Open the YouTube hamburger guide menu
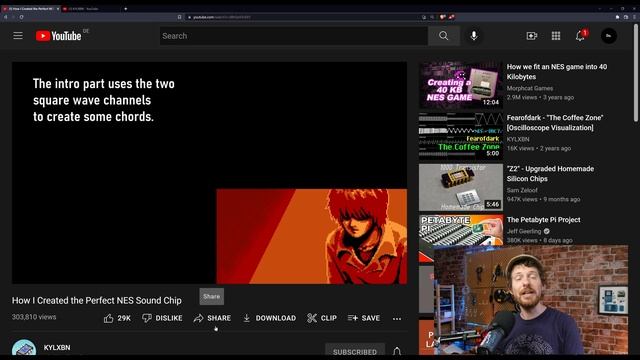The height and width of the screenshot is (360, 640). pyautogui.click(x=18, y=36)
